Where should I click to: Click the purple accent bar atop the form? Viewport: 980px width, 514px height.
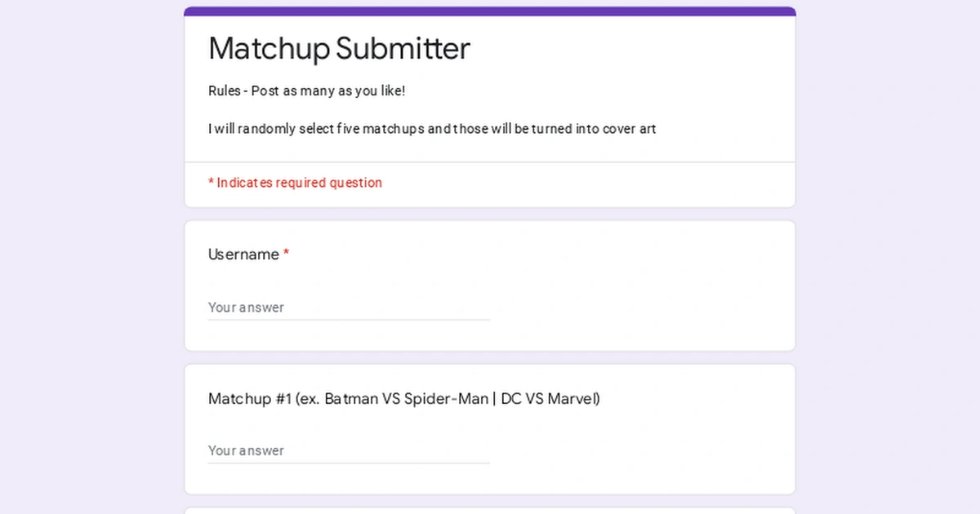click(x=490, y=11)
